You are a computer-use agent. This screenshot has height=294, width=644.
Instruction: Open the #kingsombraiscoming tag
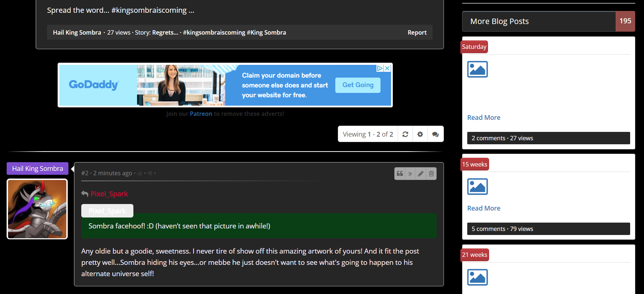pos(214,32)
